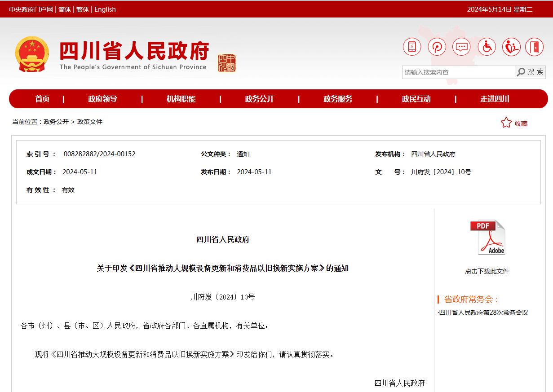Open the 政府领导 menu item
The height and width of the screenshot is (392, 553).
click(x=102, y=99)
